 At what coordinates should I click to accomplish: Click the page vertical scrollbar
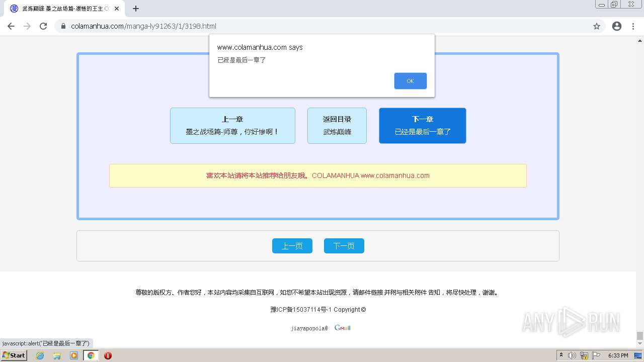point(640,191)
